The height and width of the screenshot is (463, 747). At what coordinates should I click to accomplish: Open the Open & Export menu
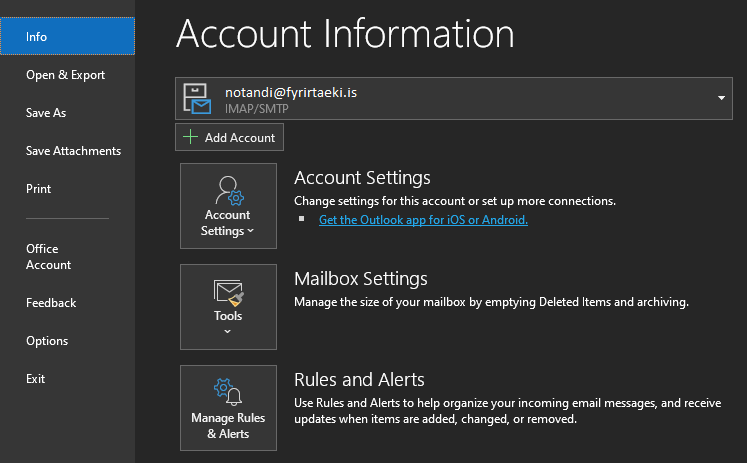pyautogui.click(x=65, y=75)
